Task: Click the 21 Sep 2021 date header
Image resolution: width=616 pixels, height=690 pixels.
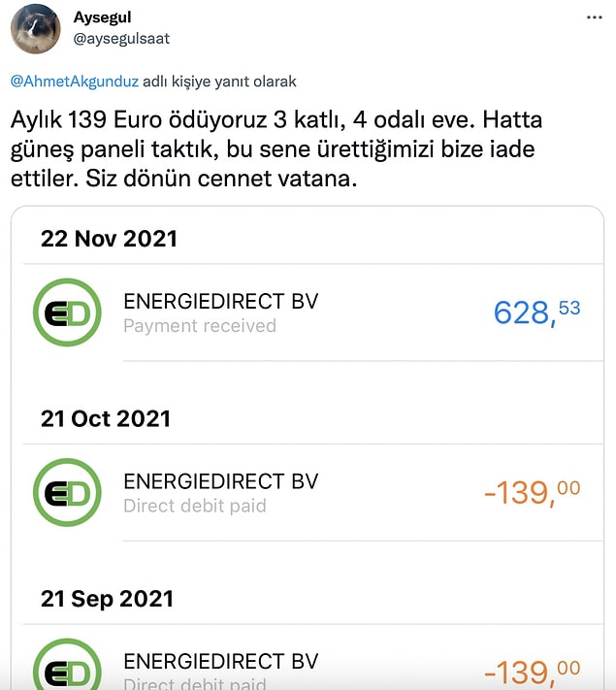Action: coord(108,599)
